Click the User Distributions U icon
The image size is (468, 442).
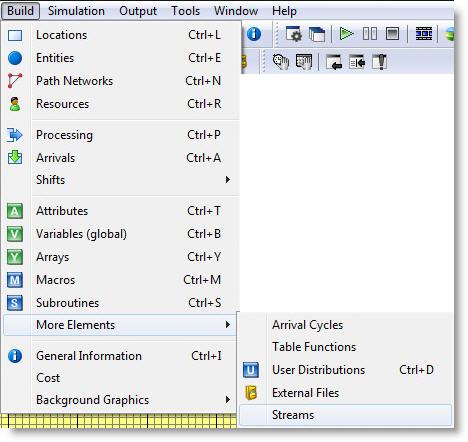tap(251, 370)
